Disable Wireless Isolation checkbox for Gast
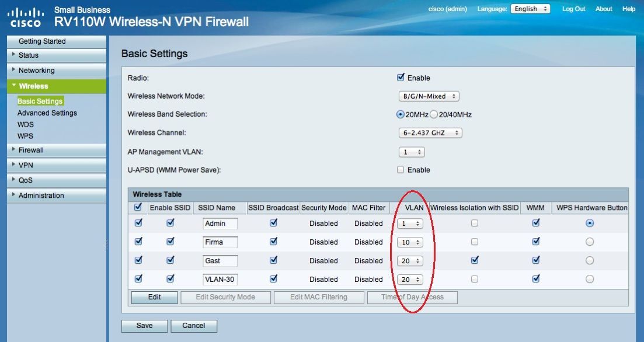The height and width of the screenshot is (342, 644). (475, 260)
